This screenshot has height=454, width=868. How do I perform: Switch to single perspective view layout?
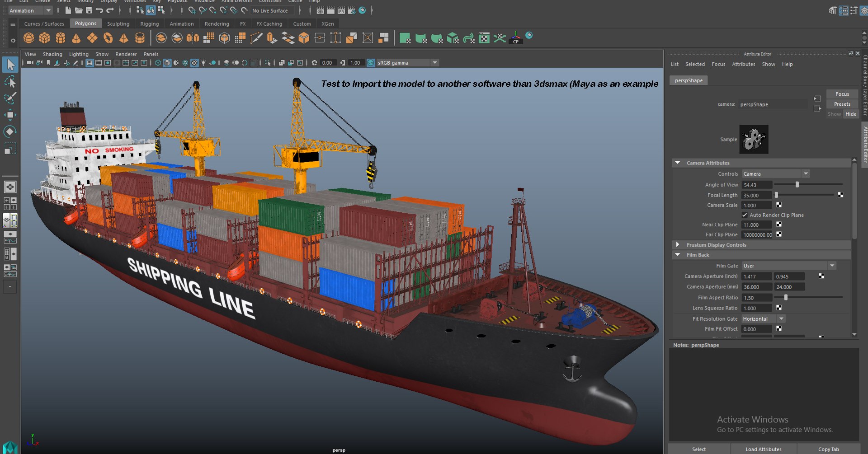[x=10, y=187]
